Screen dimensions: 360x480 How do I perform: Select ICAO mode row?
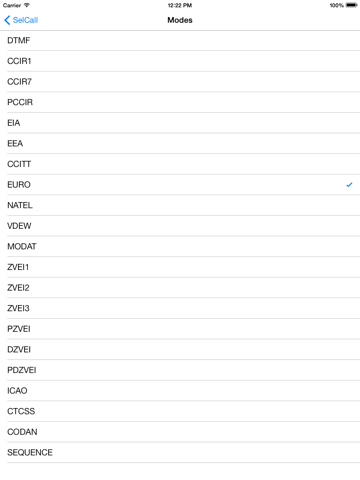tap(180, 391)
